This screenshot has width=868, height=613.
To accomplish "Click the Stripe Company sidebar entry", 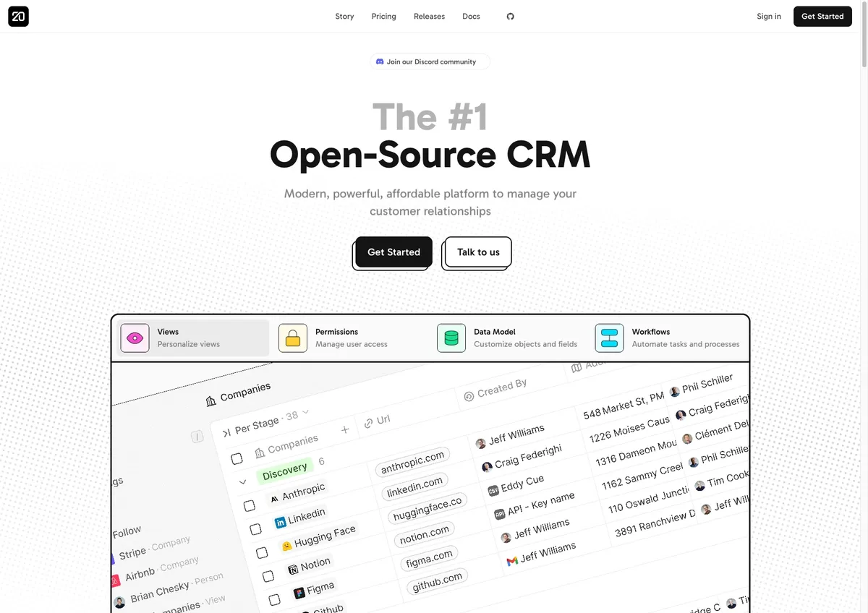I will 153,548.
